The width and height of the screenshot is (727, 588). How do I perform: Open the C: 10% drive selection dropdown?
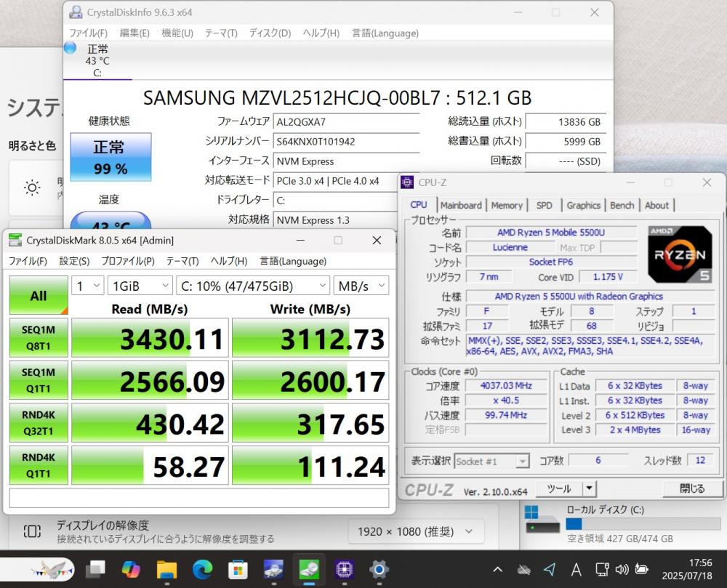[x=253, y=286]
